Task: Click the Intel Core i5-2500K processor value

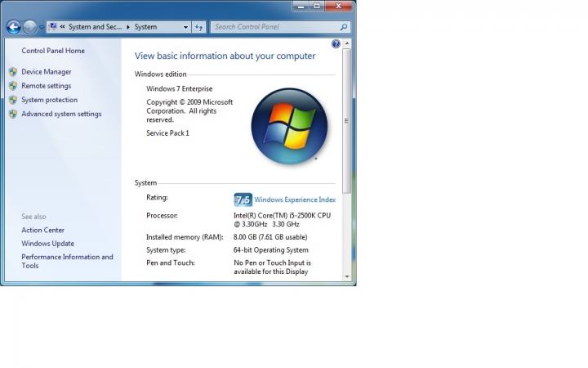Action: (282, 220)
